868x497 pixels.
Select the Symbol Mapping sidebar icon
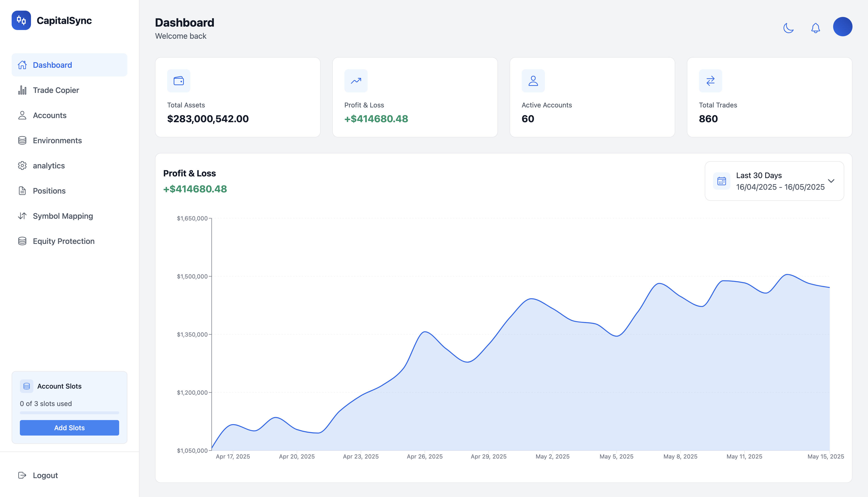coord(22,216)
